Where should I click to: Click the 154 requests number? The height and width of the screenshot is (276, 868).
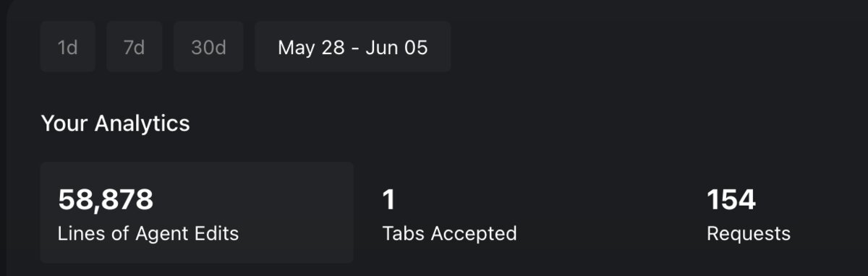[x=731, y=199]
